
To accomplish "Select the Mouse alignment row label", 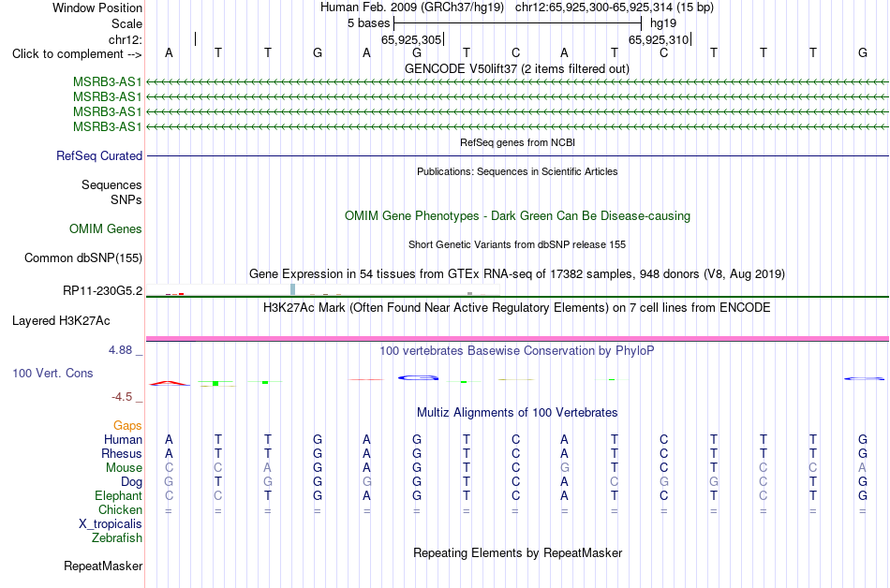I will pos(124,468).
